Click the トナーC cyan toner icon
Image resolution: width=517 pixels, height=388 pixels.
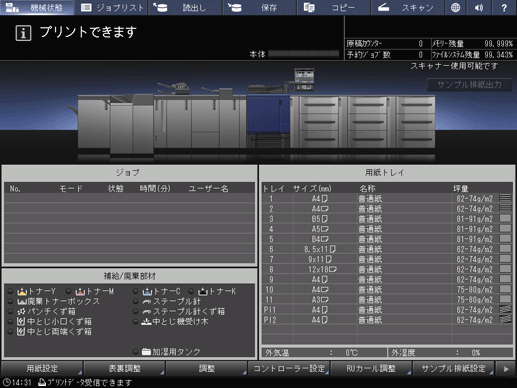tap(147, 292)
